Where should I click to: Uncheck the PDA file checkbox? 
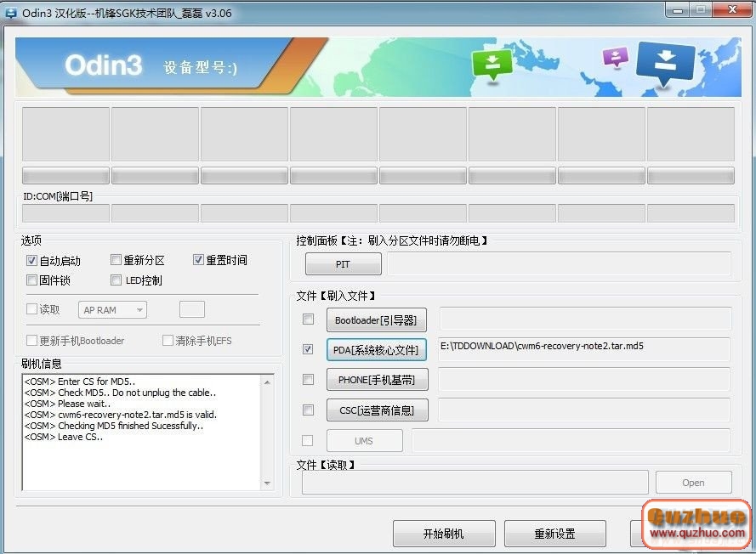point(308,349)
